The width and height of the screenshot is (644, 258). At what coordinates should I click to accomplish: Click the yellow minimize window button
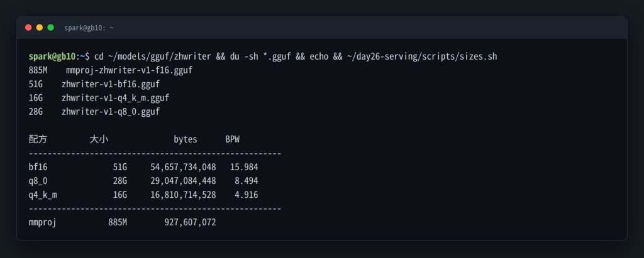pos(40,28)
